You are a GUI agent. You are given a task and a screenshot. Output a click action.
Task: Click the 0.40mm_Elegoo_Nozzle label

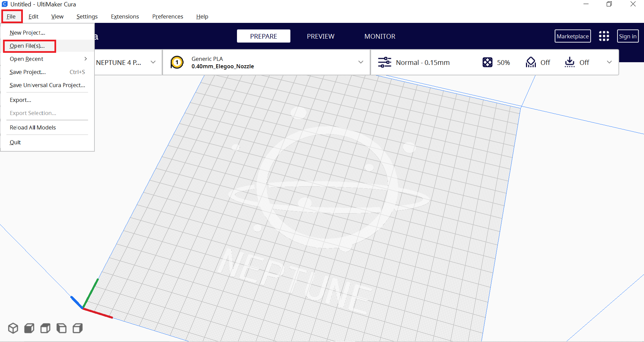pos(223,66)
